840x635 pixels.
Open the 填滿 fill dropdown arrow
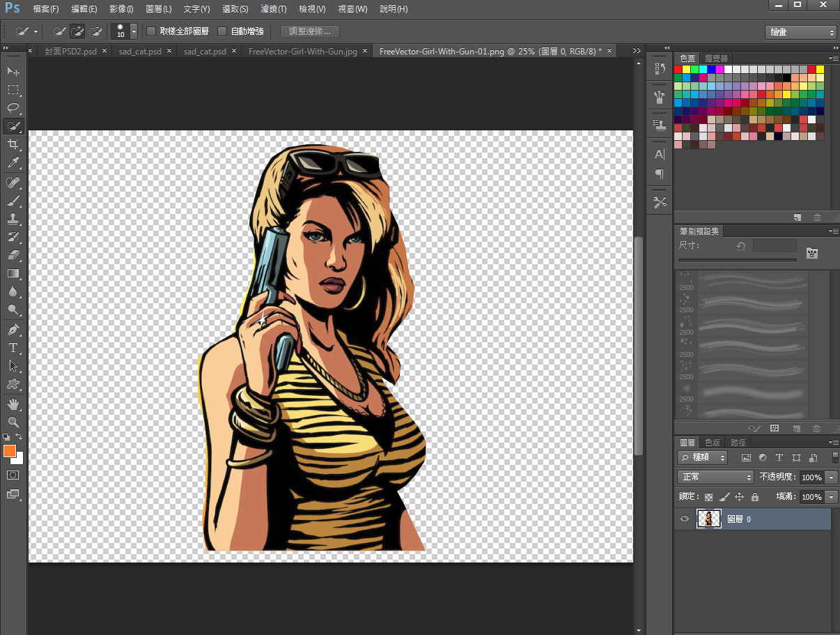coord(831,497)
